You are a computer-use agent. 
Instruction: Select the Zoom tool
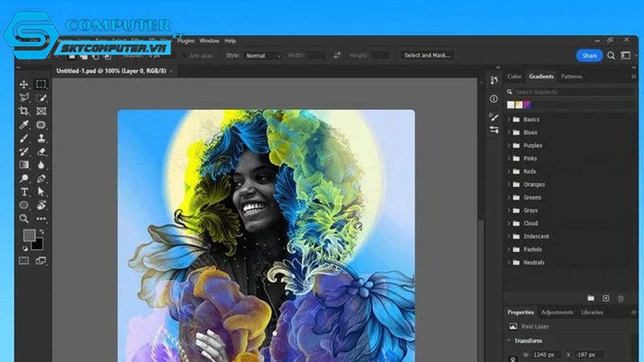click(24, 218)
